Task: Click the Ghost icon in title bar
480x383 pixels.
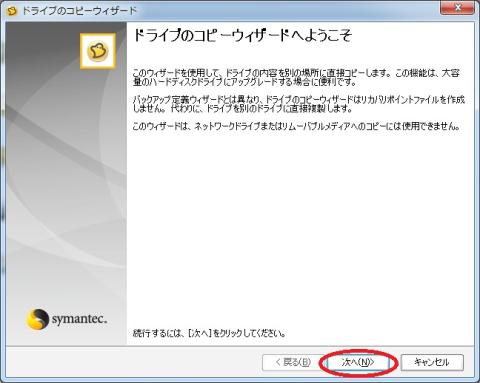Action: [12, 11]
